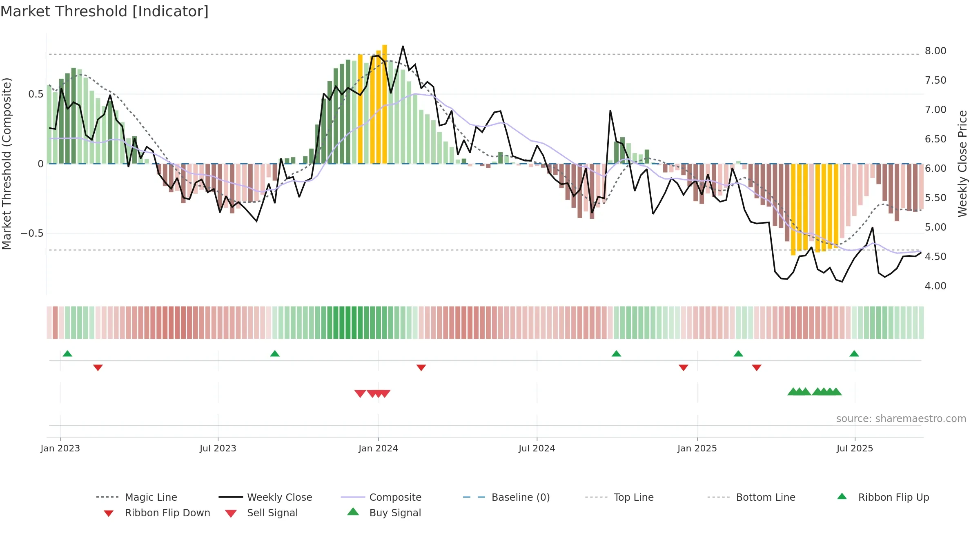Click the ribbon flip up marker after Jan 2025
The height and width of the screenshot is (551, 980).
738,353
